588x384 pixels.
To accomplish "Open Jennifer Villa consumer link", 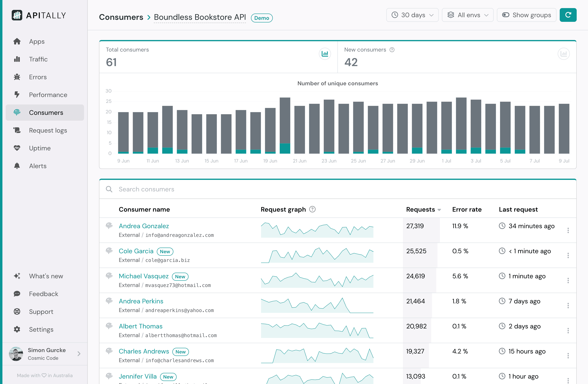I will pyautogui.click(x=138, y=376).
